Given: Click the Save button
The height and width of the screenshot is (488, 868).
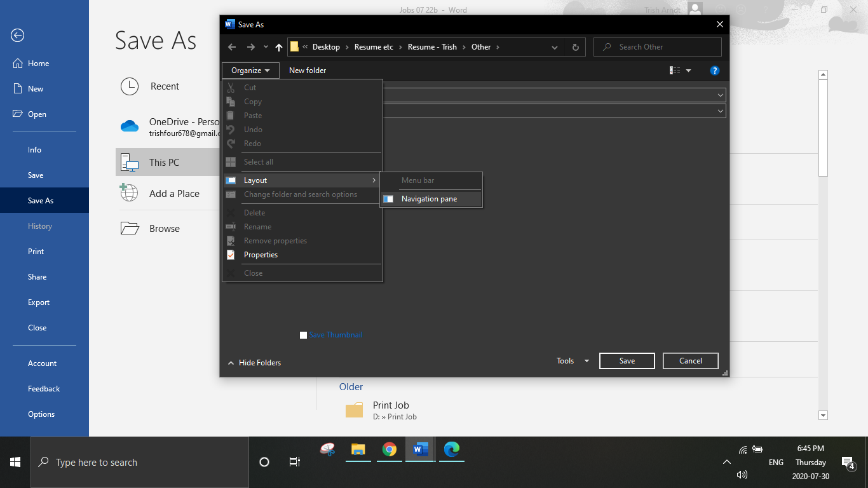Looking at the screenshot, I should click(x=627, y=360).
